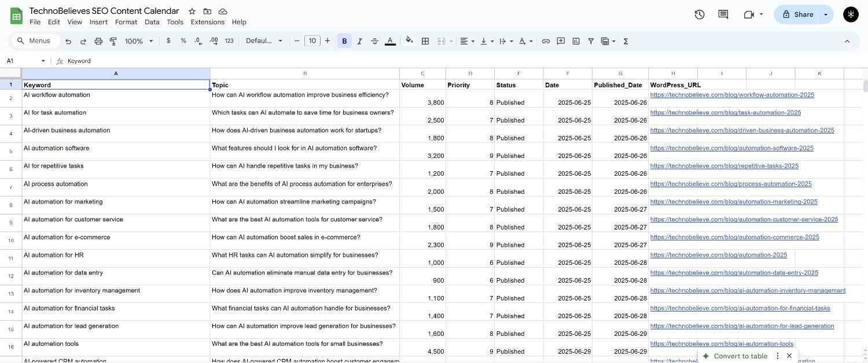Open the Data menu
The image size is (868, 363).
[x=152, y=22]
